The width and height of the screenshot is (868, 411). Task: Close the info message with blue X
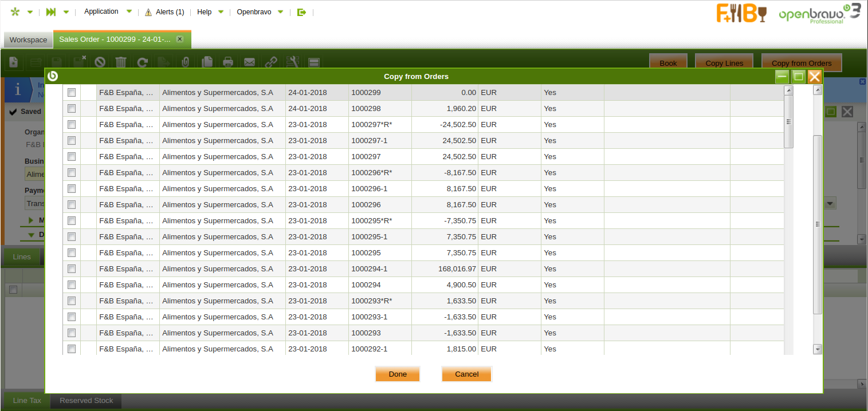(x=862, y=82)
